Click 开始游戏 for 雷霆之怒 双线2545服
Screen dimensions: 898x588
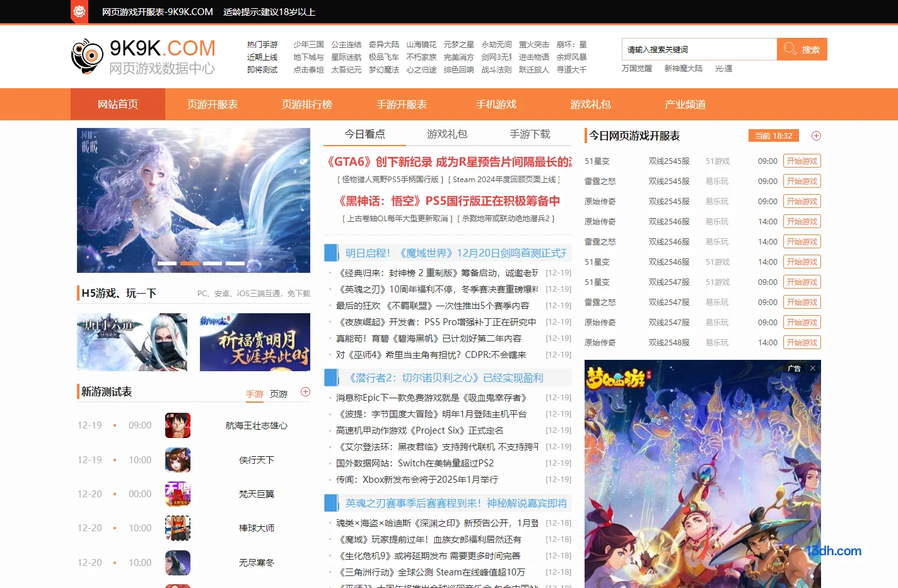pos(802,181)
